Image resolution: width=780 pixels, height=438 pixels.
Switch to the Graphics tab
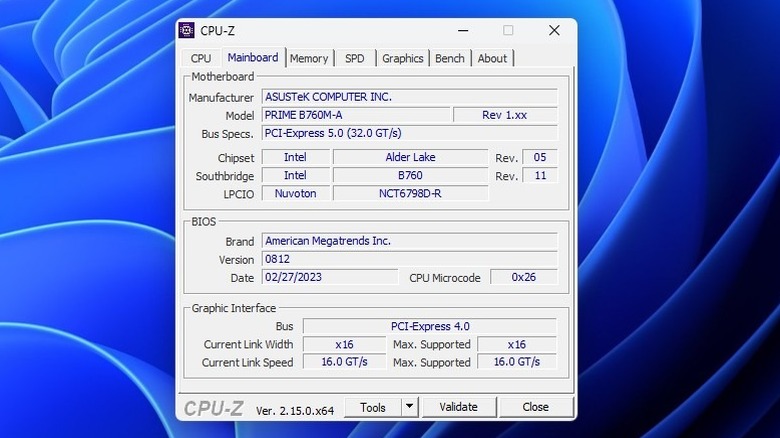tap(402, 58)
